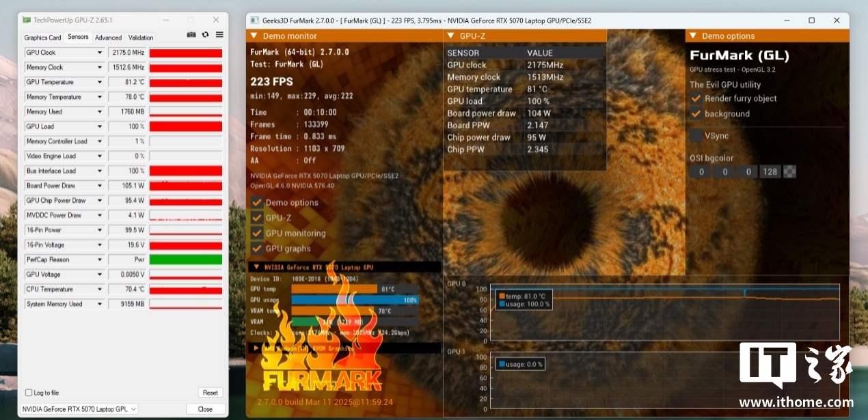Screen dimensions: 868x420
Task: Click the Close button in GPU-Z
Action: pyautogui.click(x=205, y=409)
